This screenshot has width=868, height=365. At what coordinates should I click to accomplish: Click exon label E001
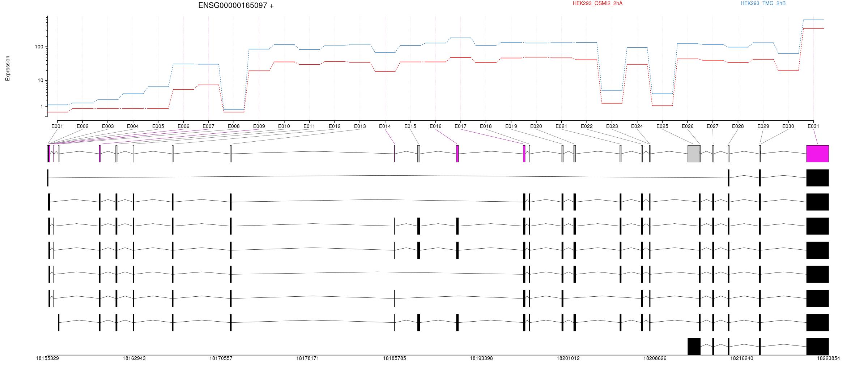click(57, 126)
